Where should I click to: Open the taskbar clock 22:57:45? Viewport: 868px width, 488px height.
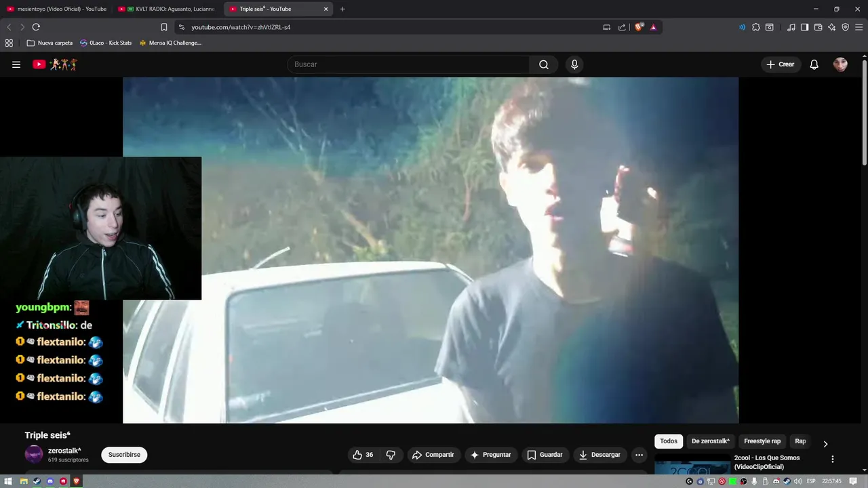[832, 481]
